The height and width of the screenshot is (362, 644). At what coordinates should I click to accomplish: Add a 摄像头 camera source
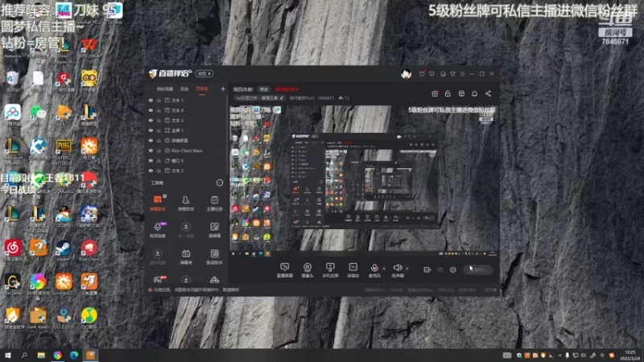click(x=308, y=270)
